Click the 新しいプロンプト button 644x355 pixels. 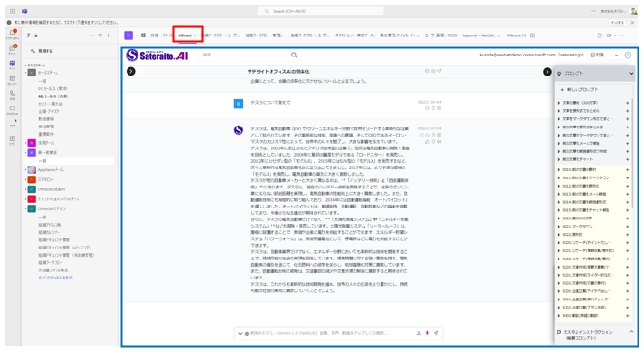pos(594,90)
